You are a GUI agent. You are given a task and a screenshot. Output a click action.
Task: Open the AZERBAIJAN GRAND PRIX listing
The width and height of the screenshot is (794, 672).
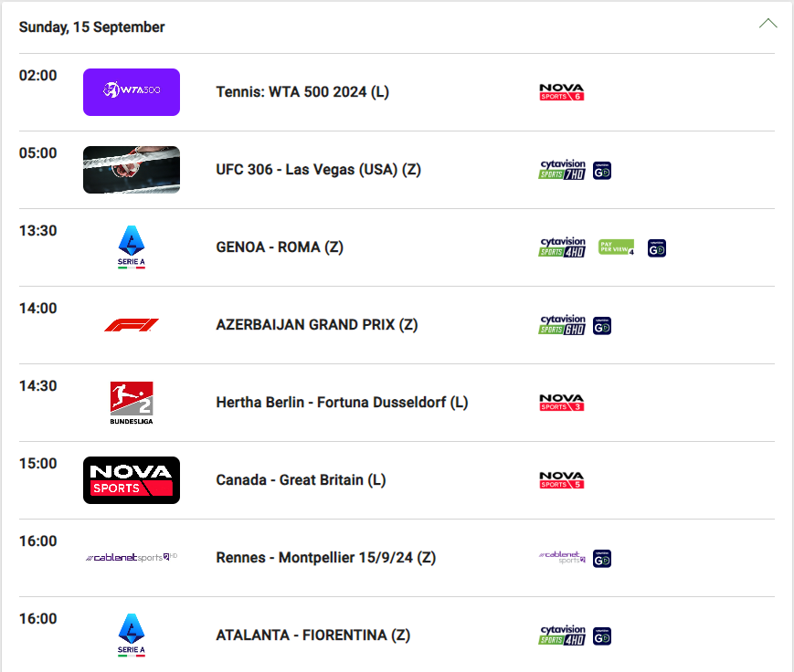point(316,325)
